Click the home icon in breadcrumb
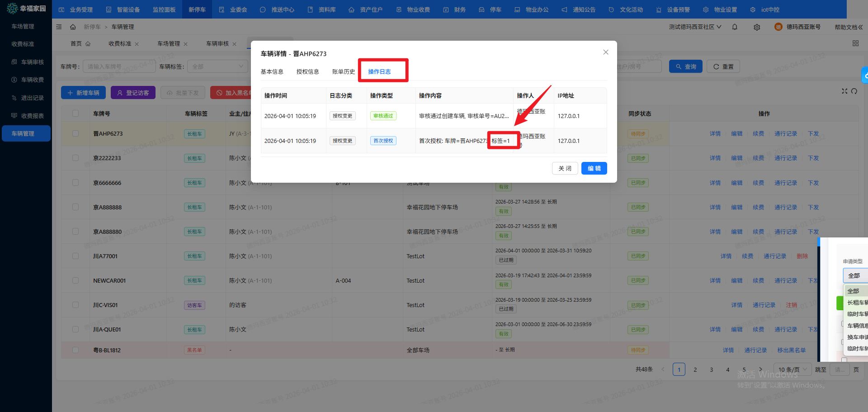This screenshot has height=412, width=868. tap(73, 27)
